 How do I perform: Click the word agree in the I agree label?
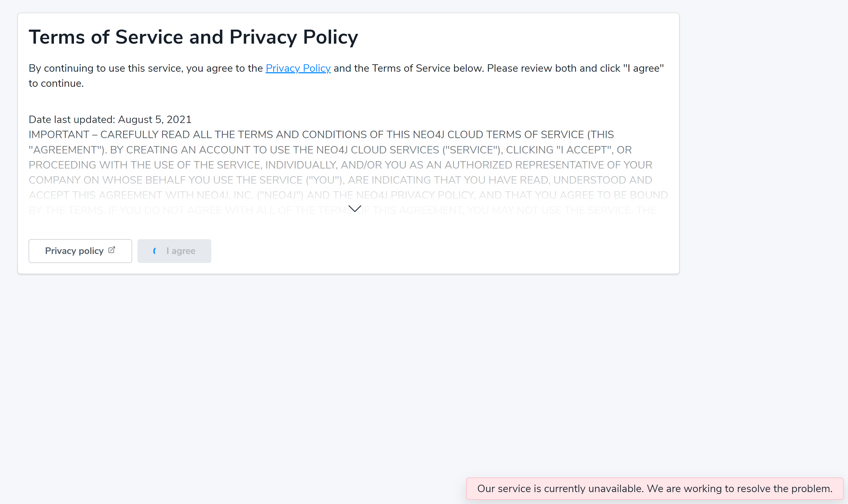(x=183, y=251)
